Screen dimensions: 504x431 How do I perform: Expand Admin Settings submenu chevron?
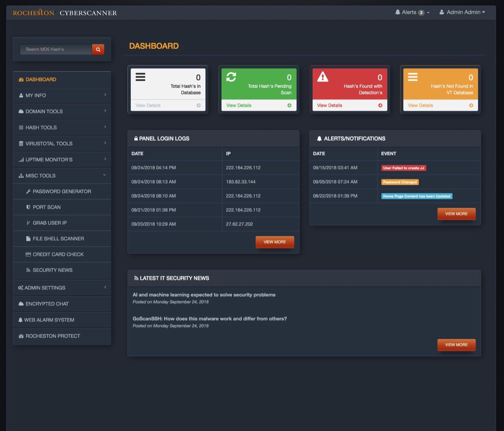click(105, 287)
